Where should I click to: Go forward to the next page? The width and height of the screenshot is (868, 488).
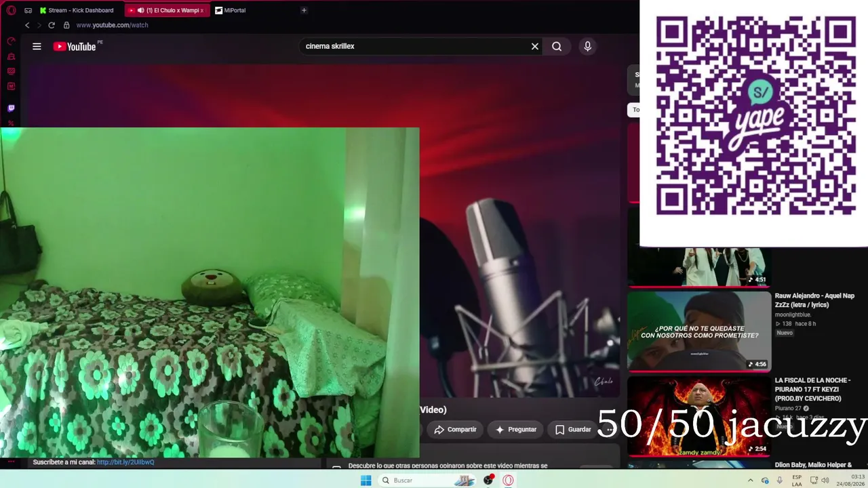coord(39,25)
